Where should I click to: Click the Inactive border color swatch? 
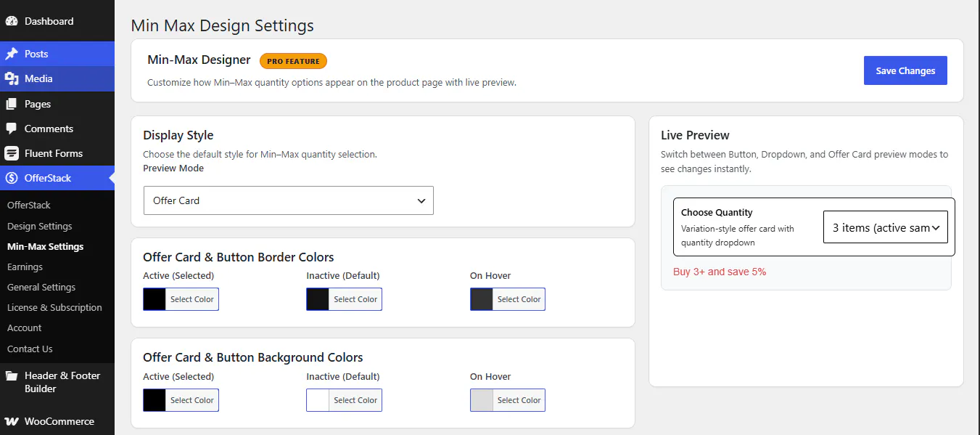318,299
